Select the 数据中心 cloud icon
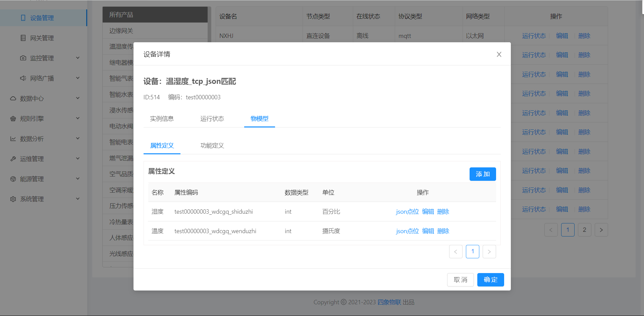Image resolution: width=644 pixels, height=316 pixels. click(x=13, y=98)
